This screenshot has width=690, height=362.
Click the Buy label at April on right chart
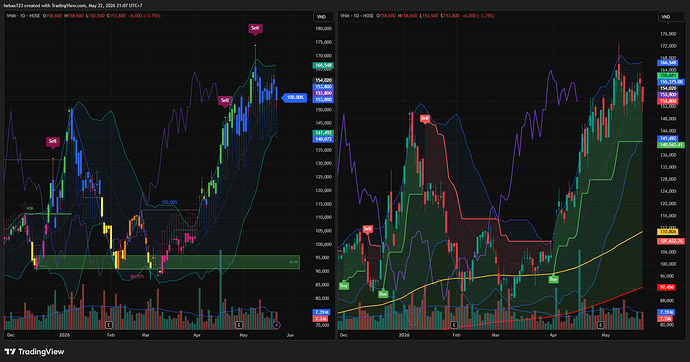553,279
